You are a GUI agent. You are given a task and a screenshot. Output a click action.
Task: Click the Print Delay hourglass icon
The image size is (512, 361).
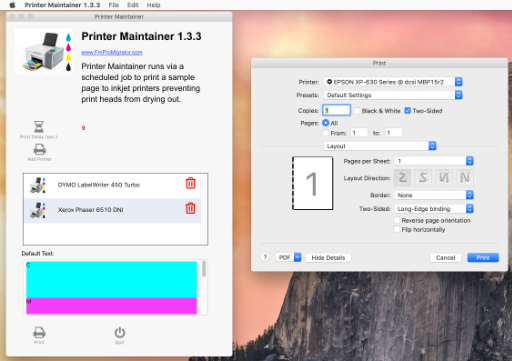pyautogui.click(x=39, y=127)
